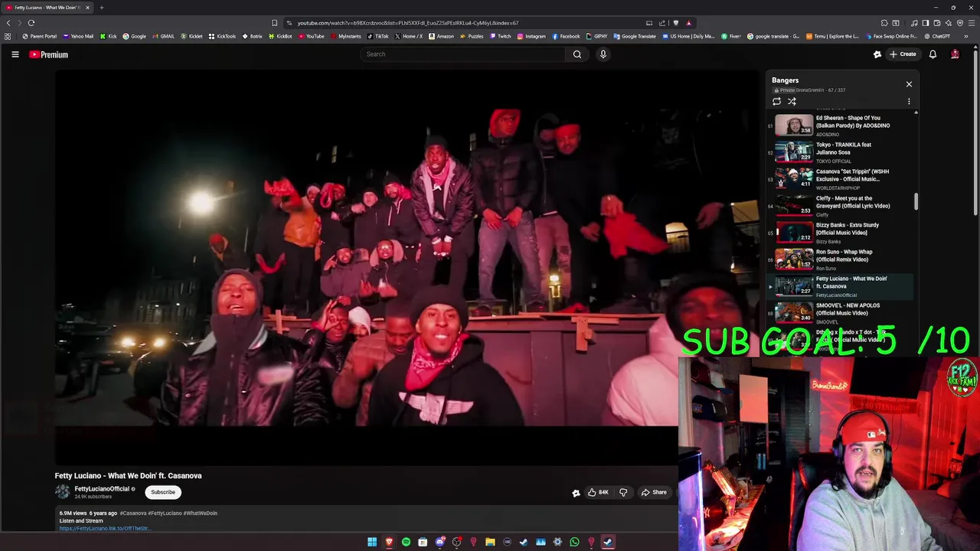
Task: Click Brave Rewards triangle icon
Action: tap(689, 23)
